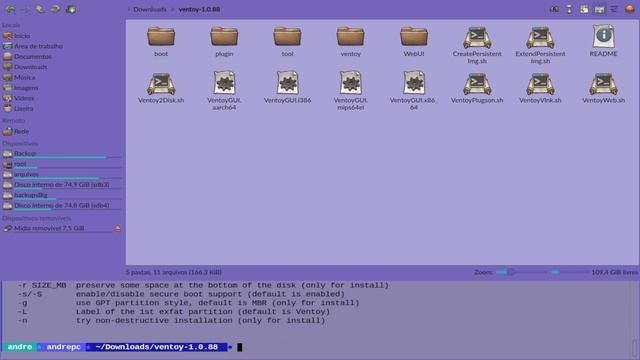Open Vídeos in the sidebar

point(24,98)
